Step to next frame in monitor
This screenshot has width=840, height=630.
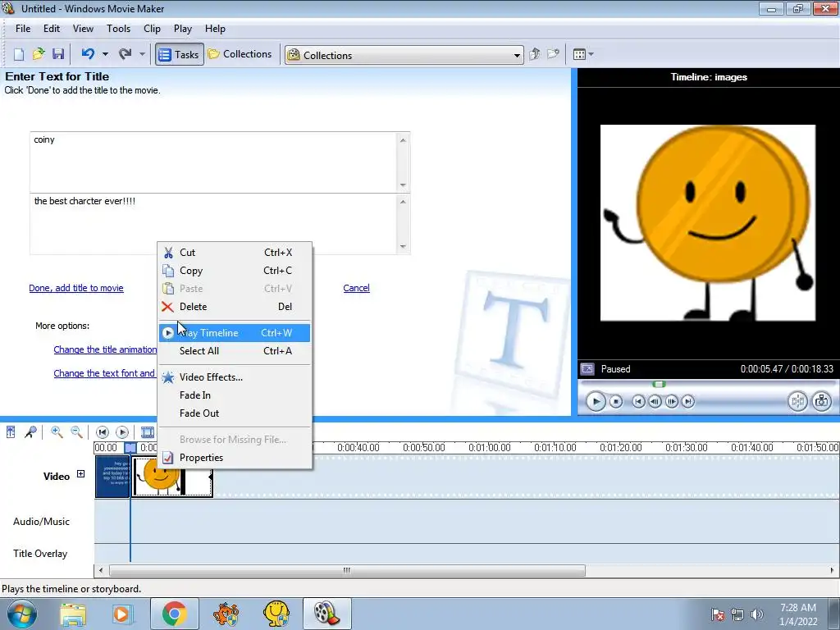(x=671, y=401)
